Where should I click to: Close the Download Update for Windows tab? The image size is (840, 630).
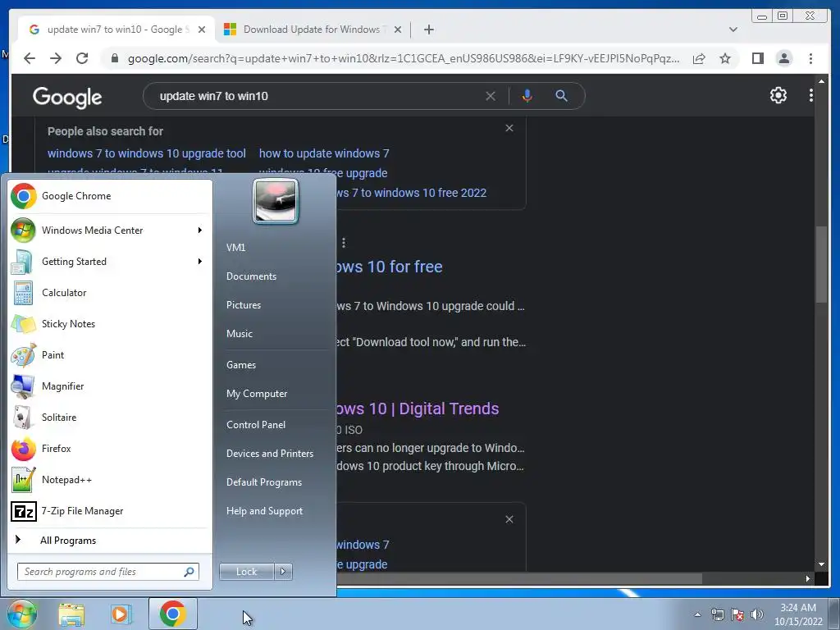pyautogui.click(x=398, y=30)
